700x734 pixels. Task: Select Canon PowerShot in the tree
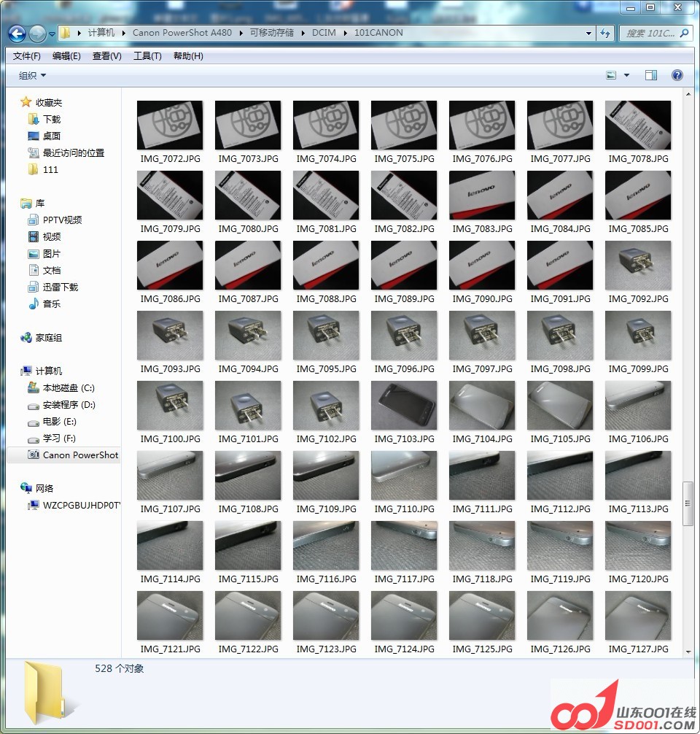point(80,455)
